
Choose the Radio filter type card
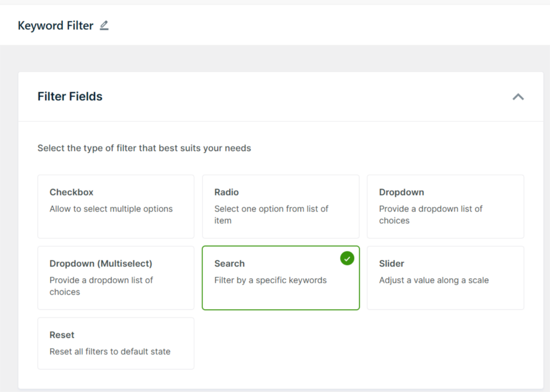pos(281,207)
